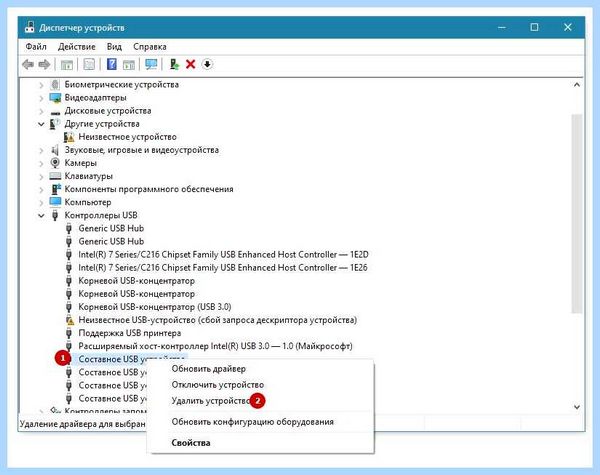This screenshot has width=600, height=475.
Task: Select USB Enhanced Host Controller 1E26
Action: (x=223, y=267)
